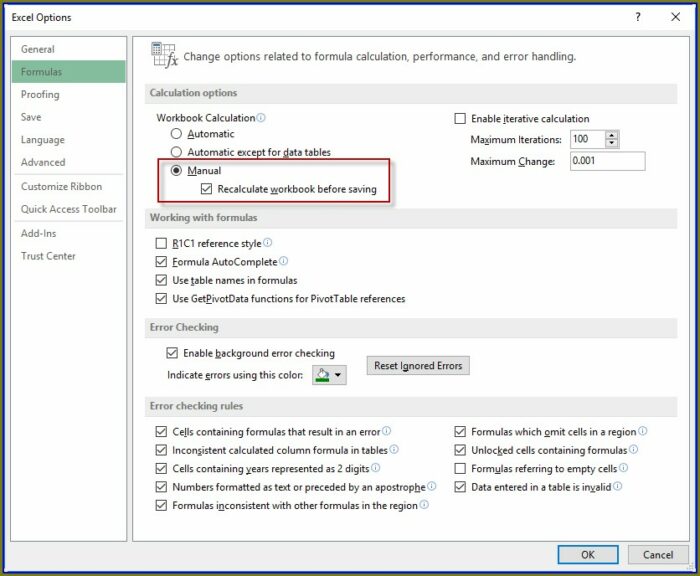The height and width of the screenshot is (576, 700).
Task: Click the OK button
Action: pyautogui.click(x=588, y=555)
